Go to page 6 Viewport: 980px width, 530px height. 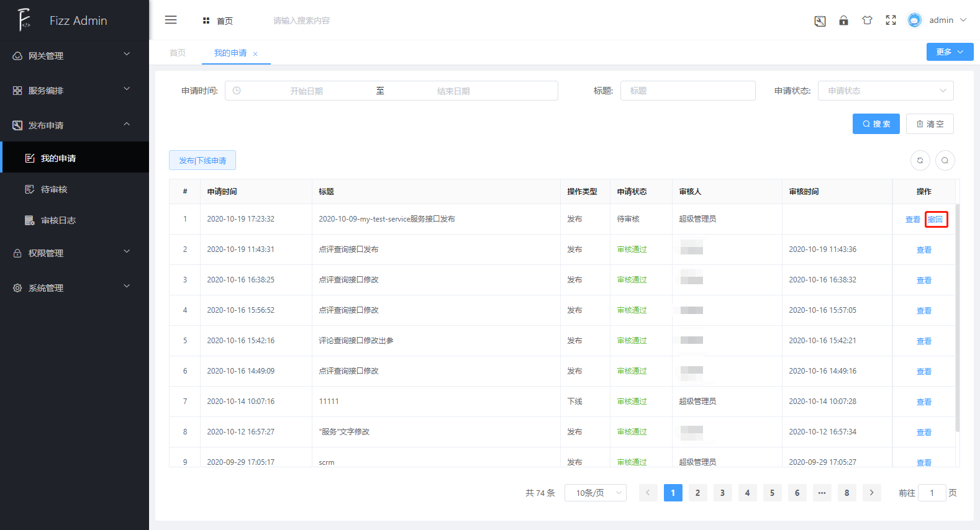click(x=797, y=493)
